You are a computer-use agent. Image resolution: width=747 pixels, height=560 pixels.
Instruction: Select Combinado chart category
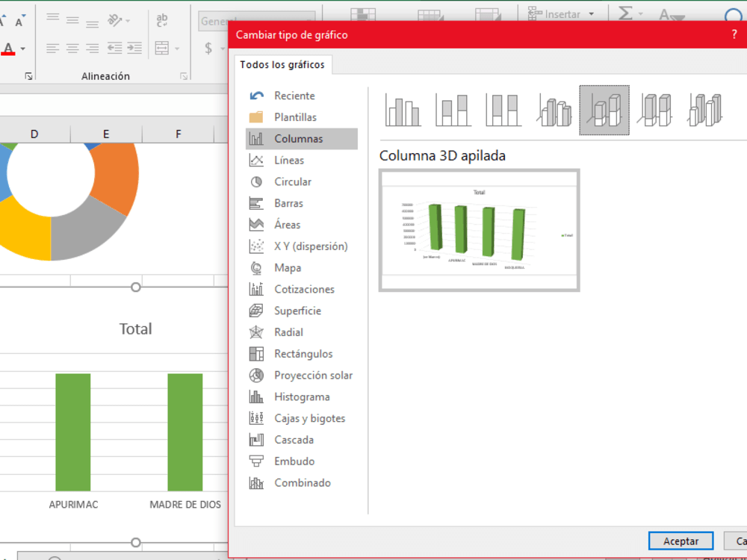click(x=302, y=483)
